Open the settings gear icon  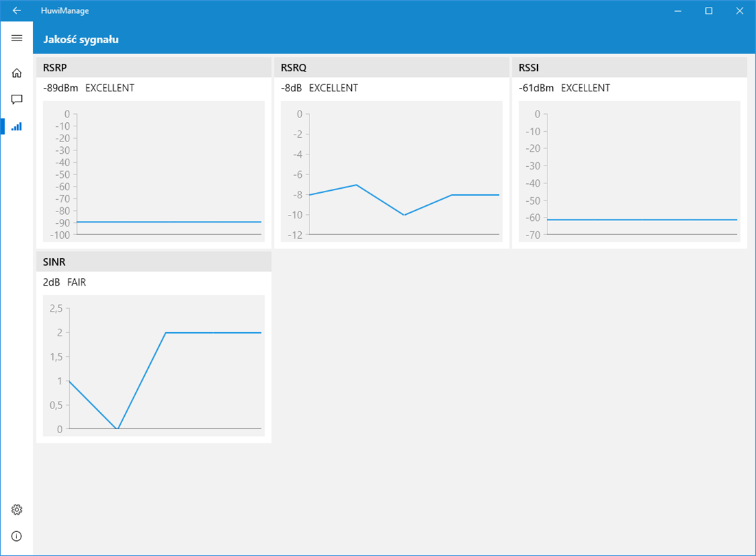pos(17,510)
